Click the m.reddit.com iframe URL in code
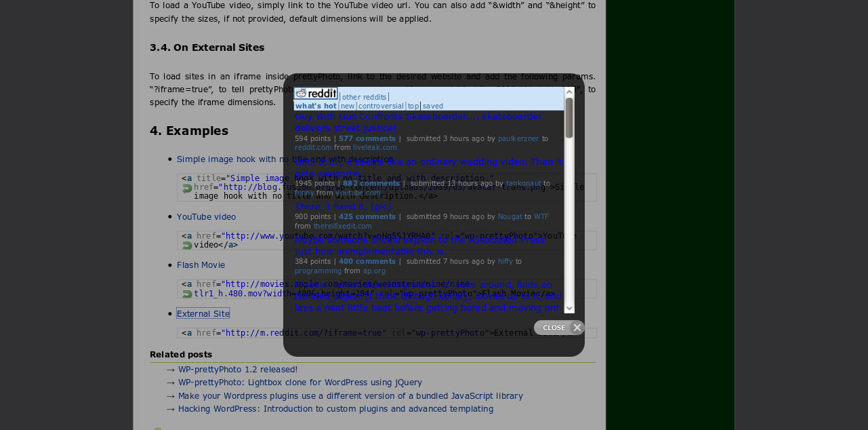The width and height of the screenshot is (868, 430). [304, 333]
